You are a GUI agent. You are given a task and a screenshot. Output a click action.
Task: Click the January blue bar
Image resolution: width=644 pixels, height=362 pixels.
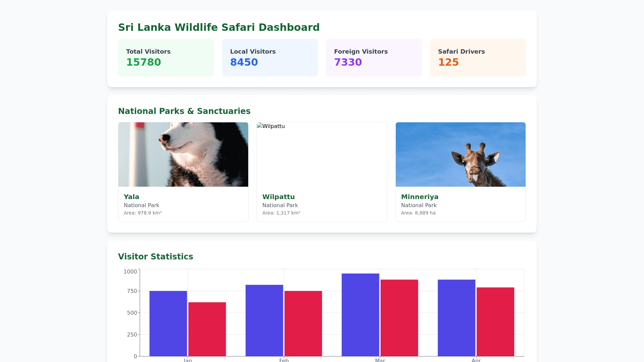point(168,323)
